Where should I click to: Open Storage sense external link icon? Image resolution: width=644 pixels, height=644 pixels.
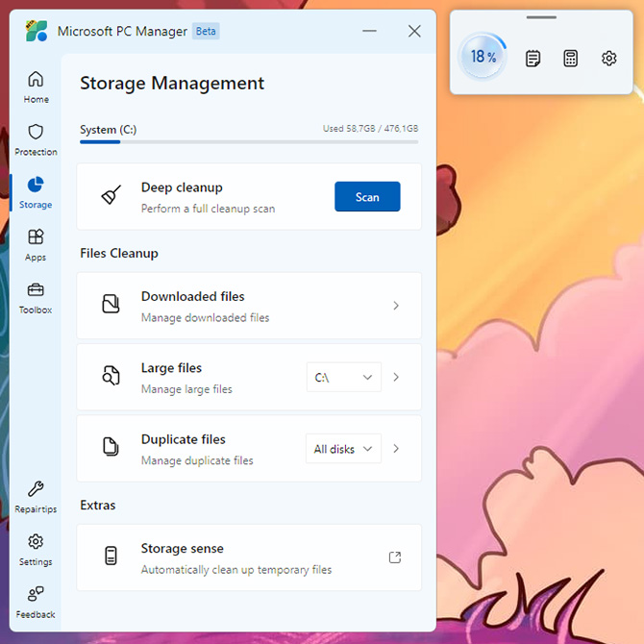coord(395,557)
